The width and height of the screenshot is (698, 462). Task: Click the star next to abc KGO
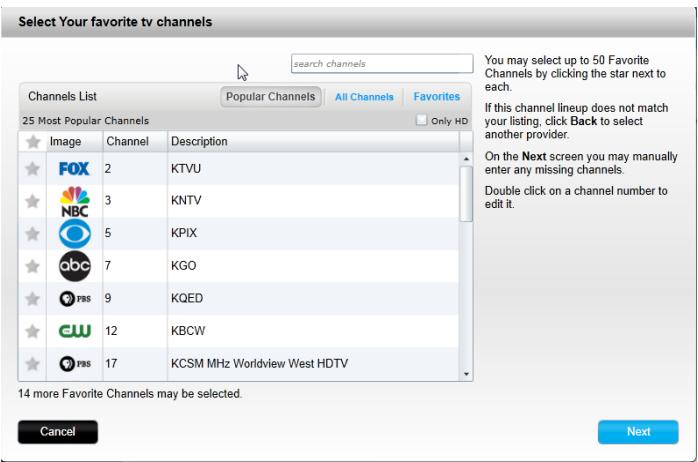pyautogui.click(x=32, y=266)
